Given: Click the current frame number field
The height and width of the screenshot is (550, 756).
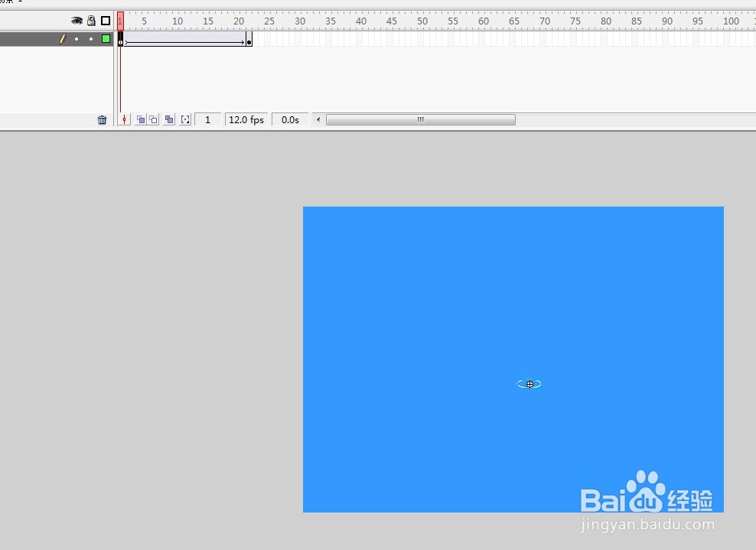Looking at the screenshot, I should 208,119.
